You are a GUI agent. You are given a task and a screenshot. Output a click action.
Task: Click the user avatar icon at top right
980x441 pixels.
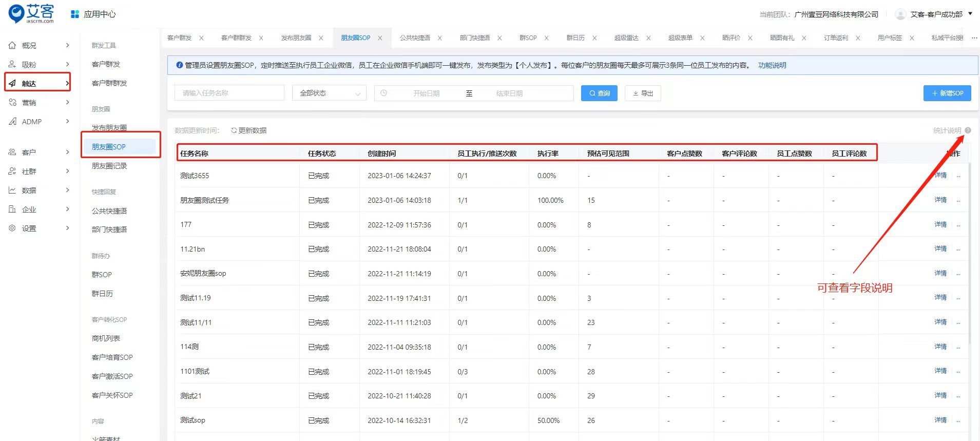(900, 14)
